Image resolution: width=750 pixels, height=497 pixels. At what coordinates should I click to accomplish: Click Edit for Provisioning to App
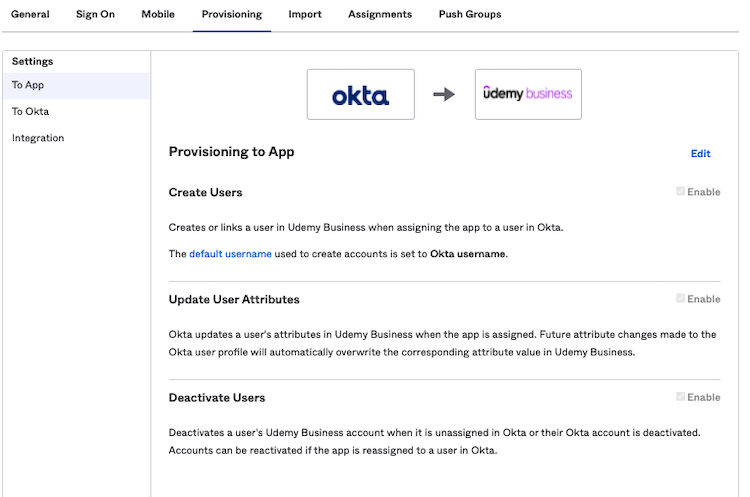click(700, 154)
